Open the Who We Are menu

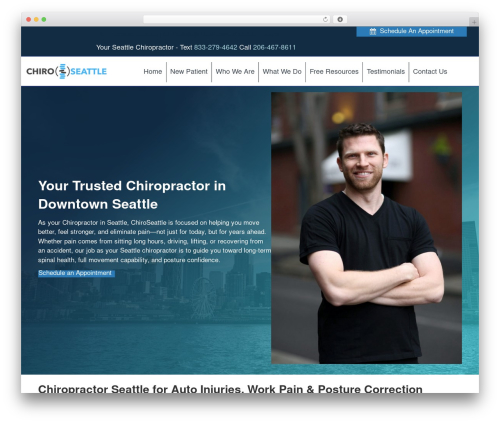(235, 72)
